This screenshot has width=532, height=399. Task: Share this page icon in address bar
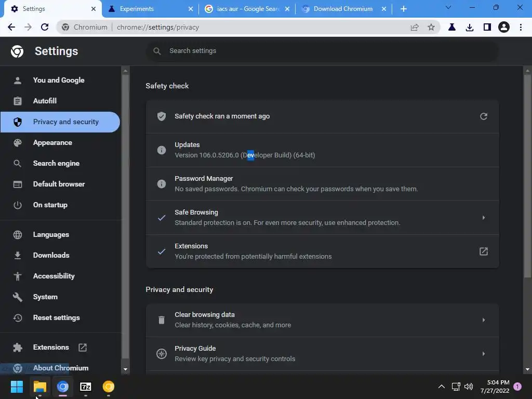[414, 27]
